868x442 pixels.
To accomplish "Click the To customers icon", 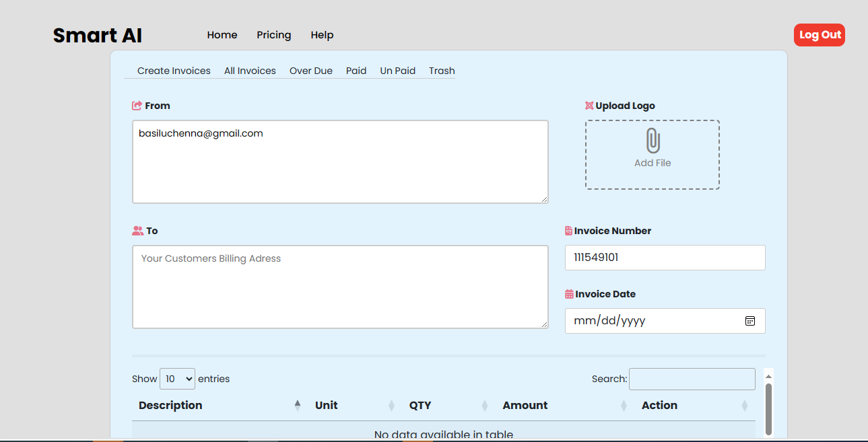I will (138, 231).
